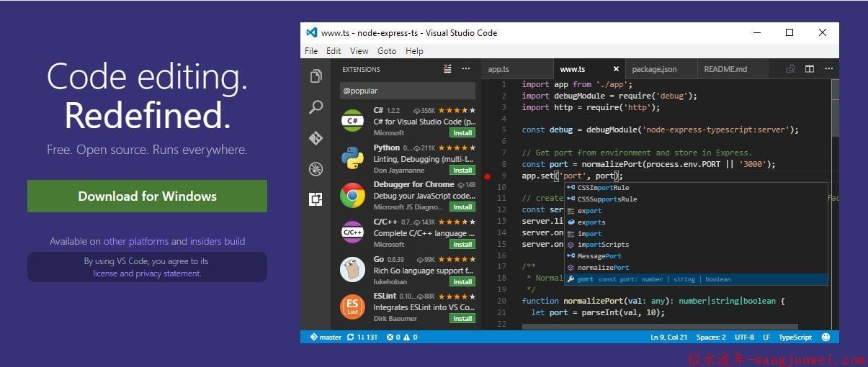
Task: Click the VS Code logo in the title bar
Action: 311,32
